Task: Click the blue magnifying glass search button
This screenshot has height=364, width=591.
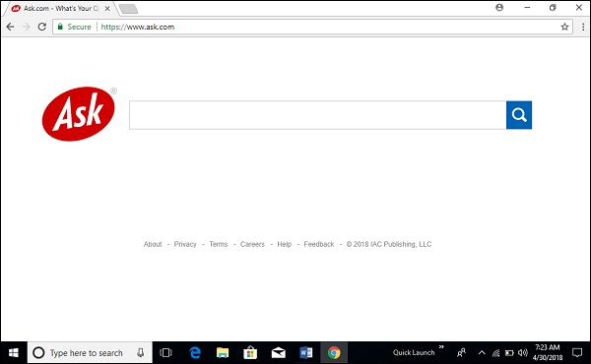Action: [x=519, y=115]
